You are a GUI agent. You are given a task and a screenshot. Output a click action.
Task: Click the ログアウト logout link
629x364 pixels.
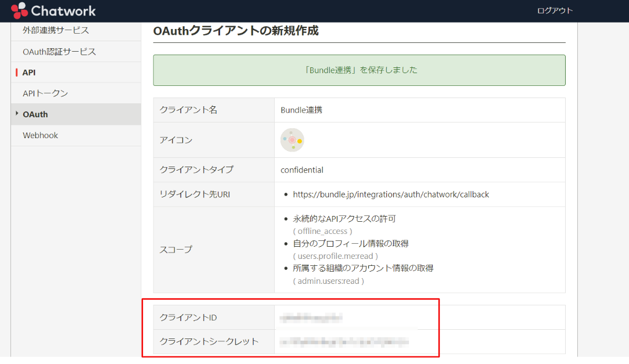555,10
